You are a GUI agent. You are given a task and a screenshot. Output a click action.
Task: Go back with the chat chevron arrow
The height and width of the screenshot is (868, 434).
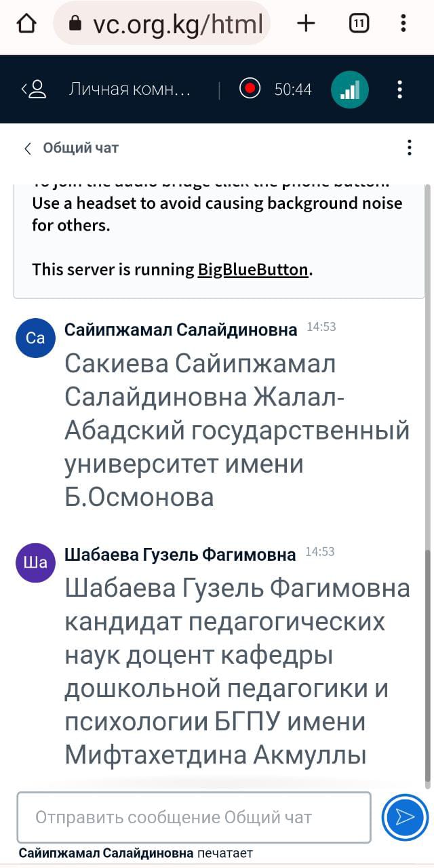pyautogui.click(x=28, y=149)
